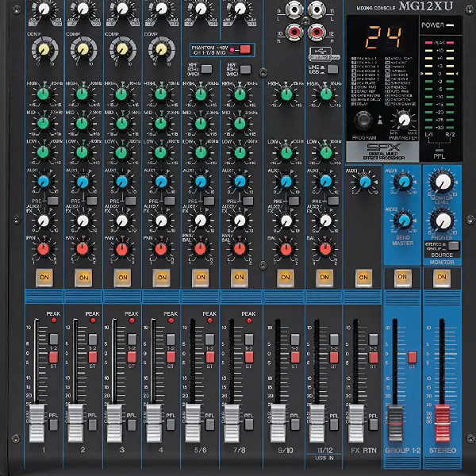Click channel 3 LOW EQ green knob

121,152
